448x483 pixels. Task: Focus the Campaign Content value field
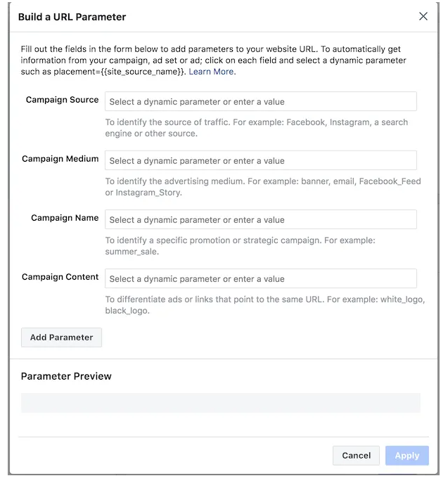pyautogui.click(x=261, y=279)
